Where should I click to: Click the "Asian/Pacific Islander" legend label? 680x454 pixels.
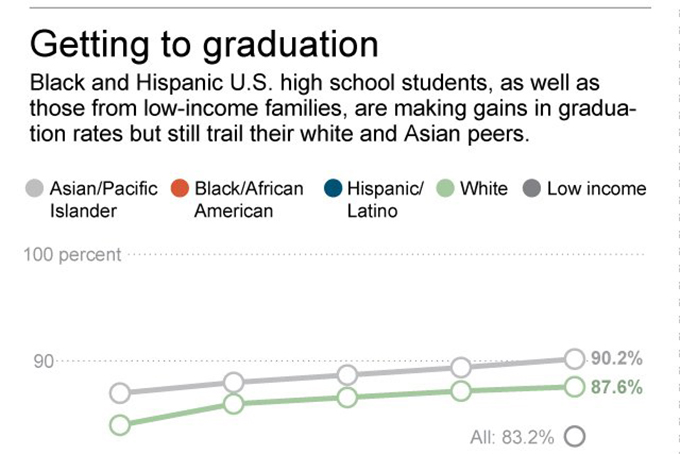(x=103, y=199)
